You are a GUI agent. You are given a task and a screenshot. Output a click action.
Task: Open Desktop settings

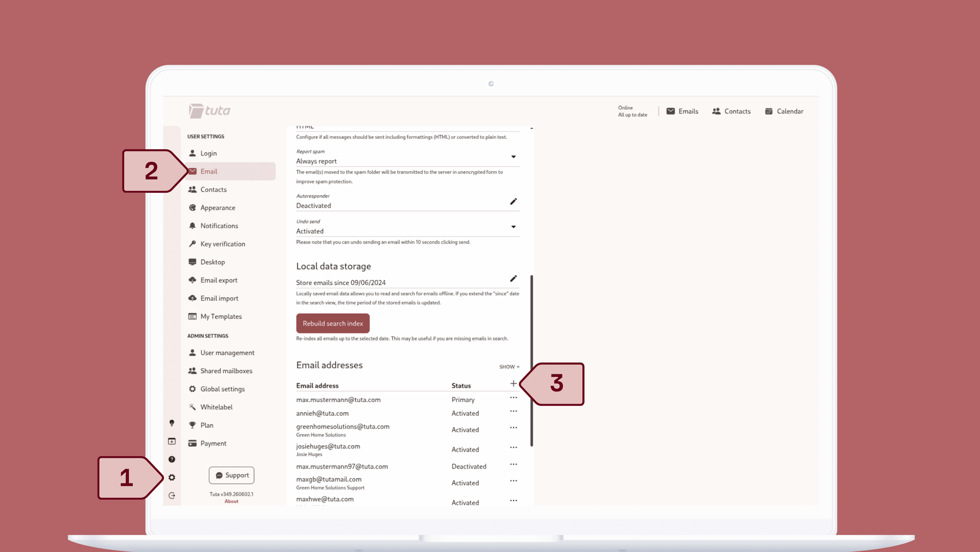tap(231, 262)
